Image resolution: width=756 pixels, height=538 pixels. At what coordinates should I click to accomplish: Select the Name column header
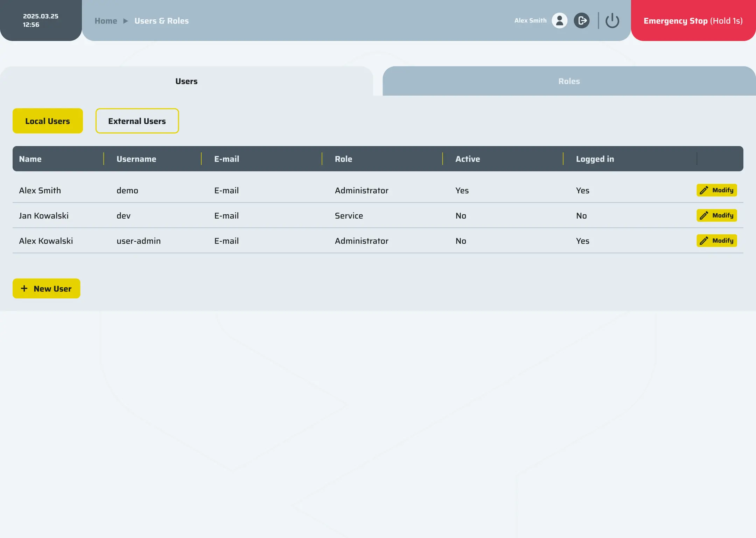(30, 159)
